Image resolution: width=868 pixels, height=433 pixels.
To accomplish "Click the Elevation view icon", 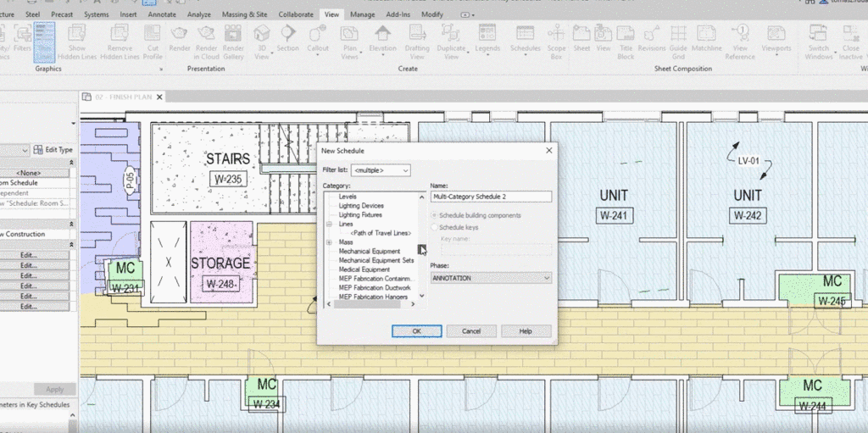I will (382, 35).
